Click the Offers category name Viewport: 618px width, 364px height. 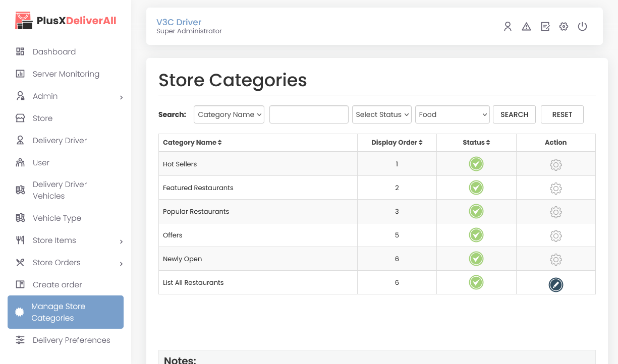click(173, 235)
